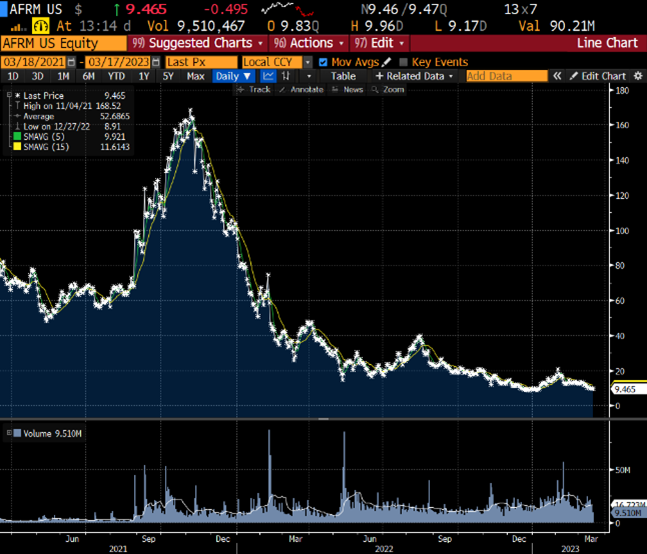The height and width of the screenshot is (554, 647).
Task: Select the Max range tab
Action: click(x=195, y=76)
